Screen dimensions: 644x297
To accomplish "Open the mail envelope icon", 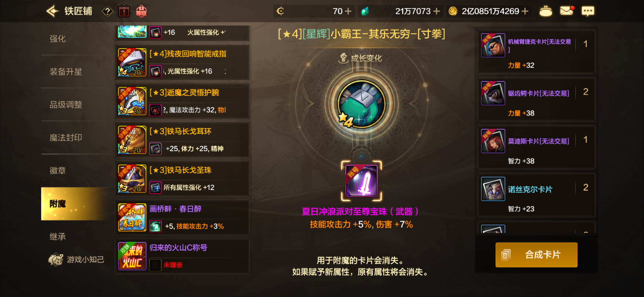I will [x=567, y=11].
